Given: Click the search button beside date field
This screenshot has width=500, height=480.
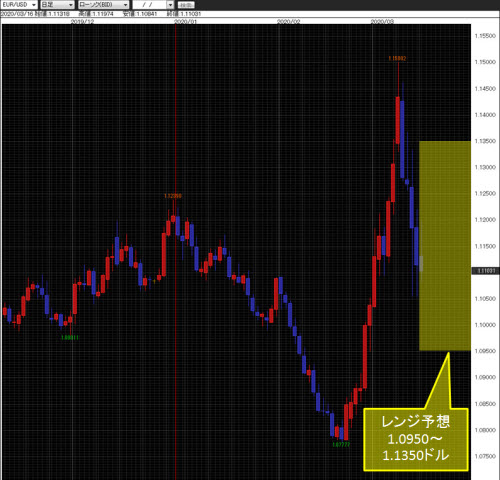Looking at the screenshot, I should click(186, 5).
